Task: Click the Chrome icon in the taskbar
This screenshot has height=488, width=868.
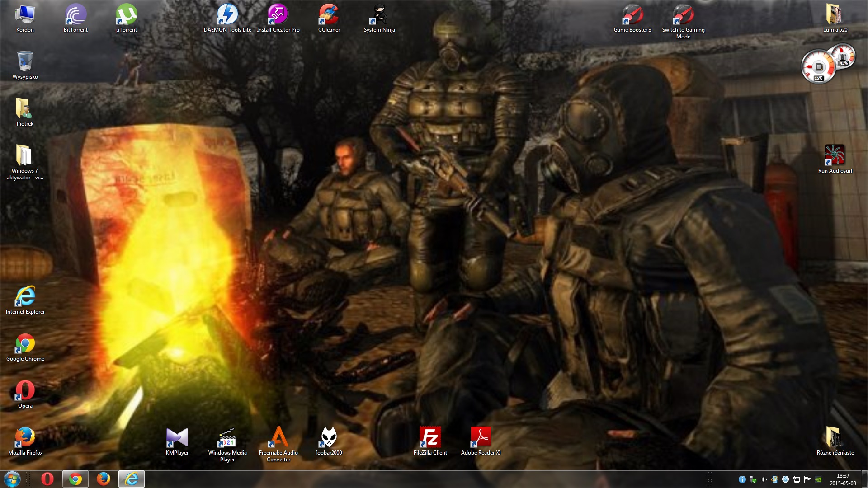Action: (75, 479)
